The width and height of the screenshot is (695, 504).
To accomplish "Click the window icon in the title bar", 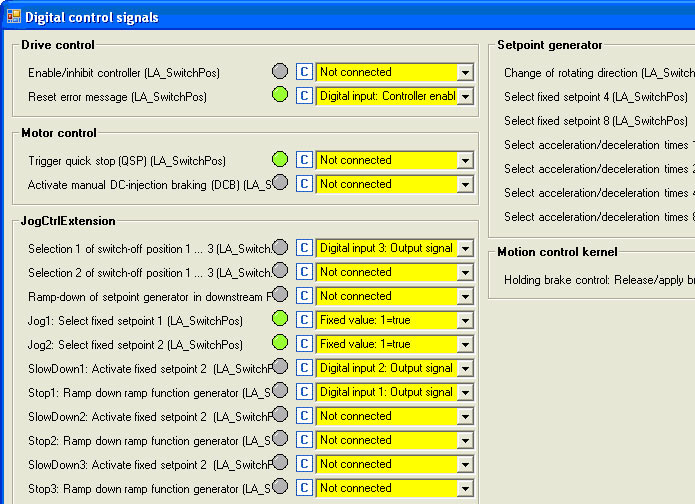I will [13, 17].
